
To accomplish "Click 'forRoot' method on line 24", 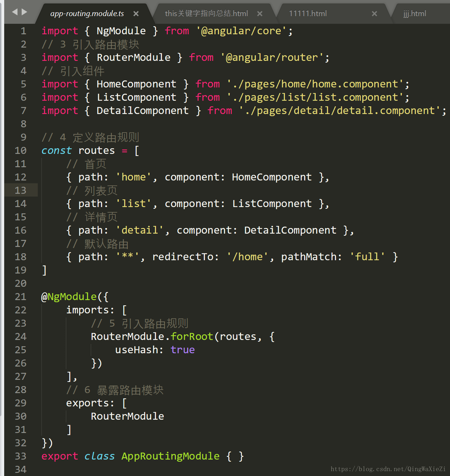I will [x=192, y=336].
